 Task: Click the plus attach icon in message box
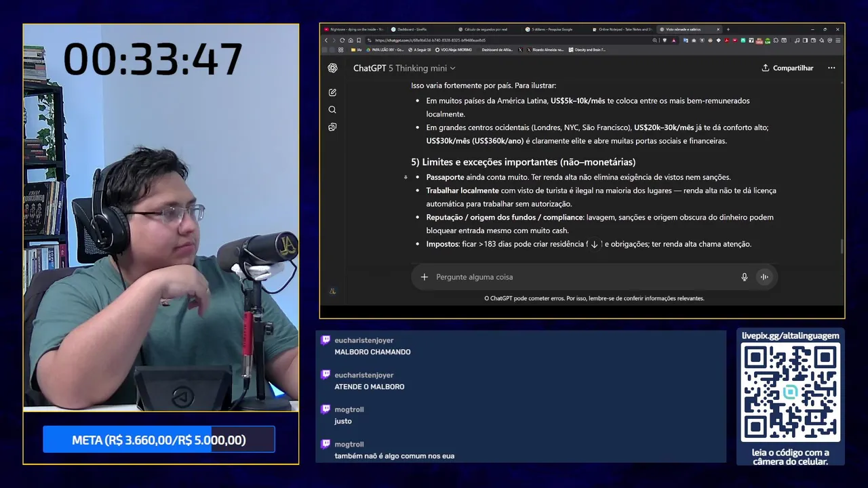point(425,277)
